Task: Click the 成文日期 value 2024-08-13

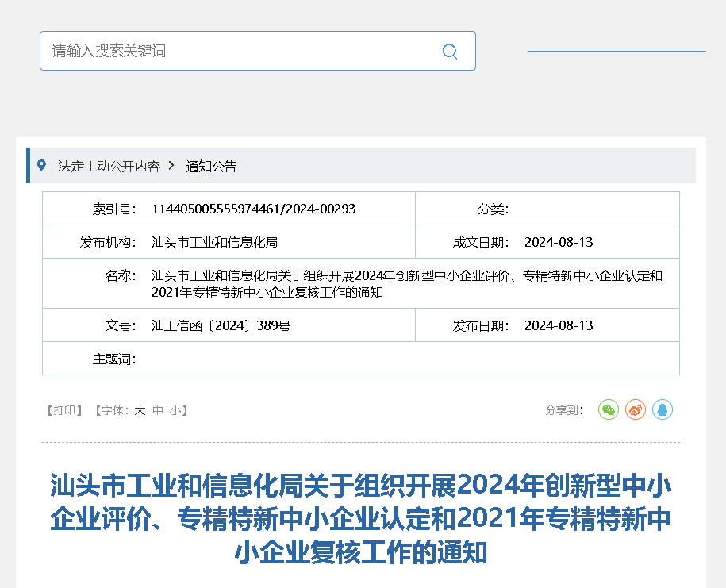Action: pyautogui.click(x=559, y=242)
